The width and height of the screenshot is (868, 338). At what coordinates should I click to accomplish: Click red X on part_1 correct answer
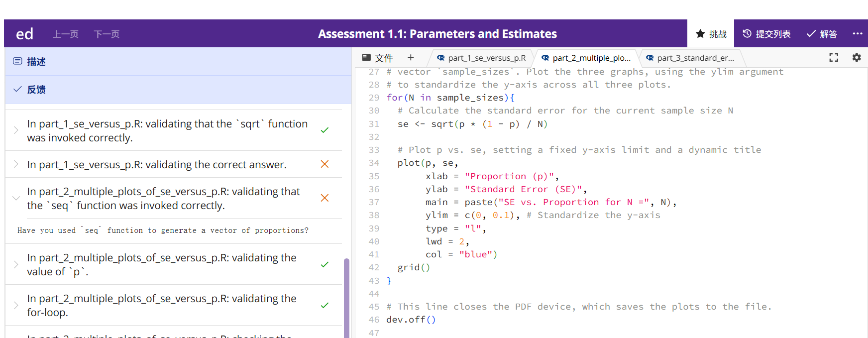pos(325,164)
